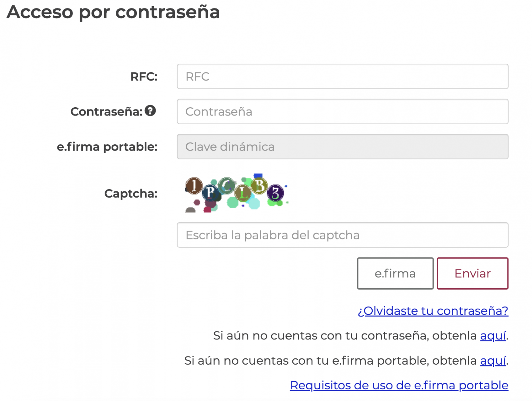Click the Captcha label text
Screen dimensions: 532x401
(x=131, y=193)
